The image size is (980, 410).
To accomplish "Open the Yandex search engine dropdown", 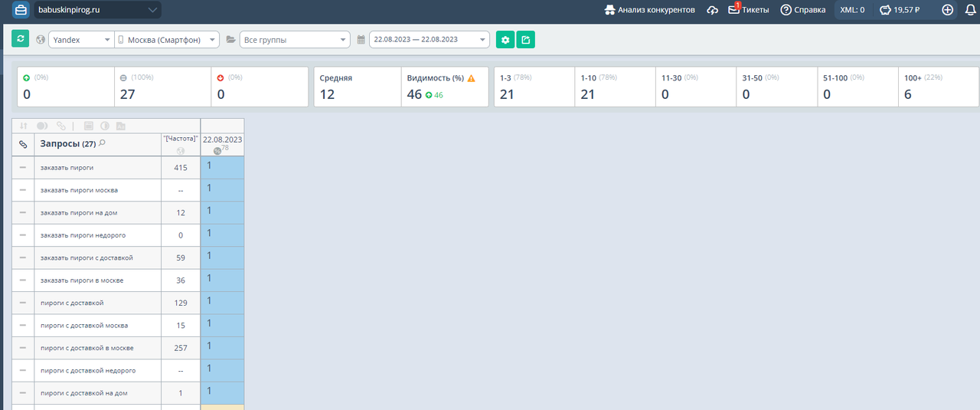I will click(80, 40).
